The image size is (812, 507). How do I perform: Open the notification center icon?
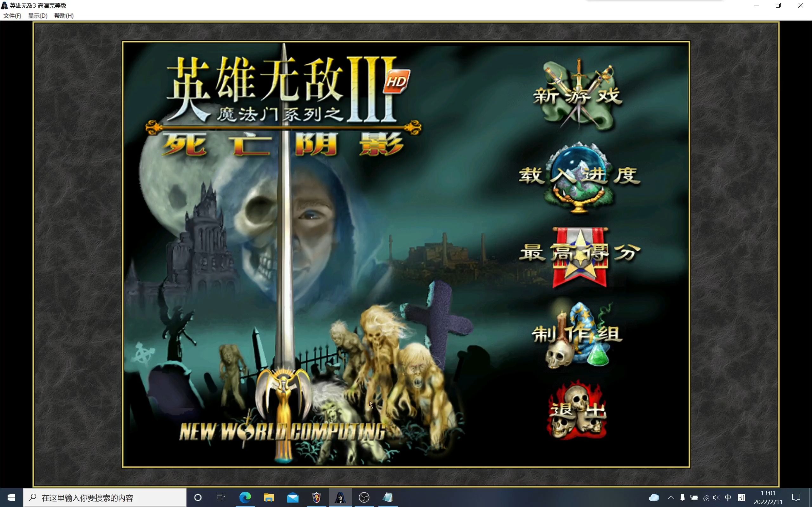point(796,497)
